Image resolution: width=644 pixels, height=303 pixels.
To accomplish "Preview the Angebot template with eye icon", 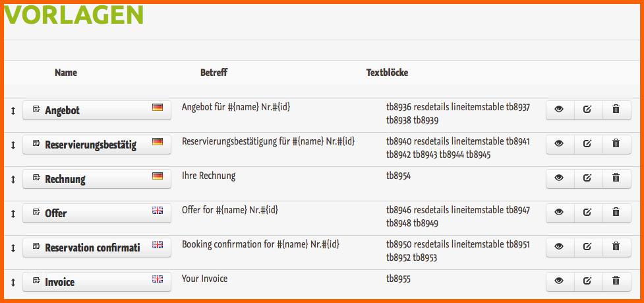I will [x=560, y=110].
